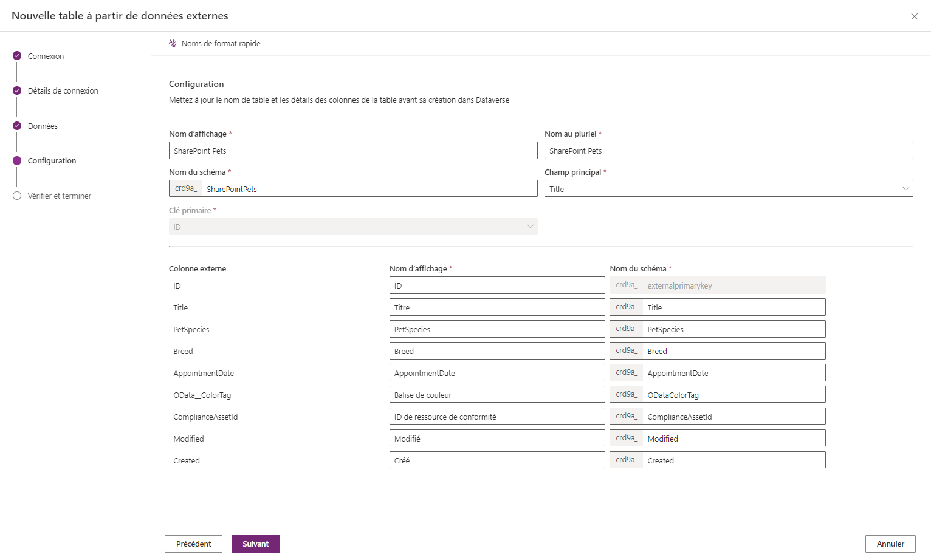
Task: Edit the Created schema name field
Action: pyautogui.click(x=734, y=460)
